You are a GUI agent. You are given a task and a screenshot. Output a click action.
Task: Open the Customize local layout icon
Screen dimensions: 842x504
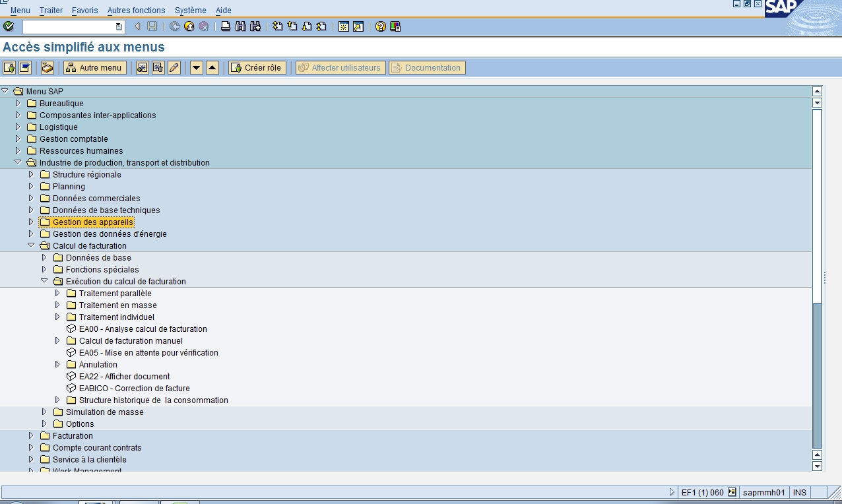pos(395,26)
